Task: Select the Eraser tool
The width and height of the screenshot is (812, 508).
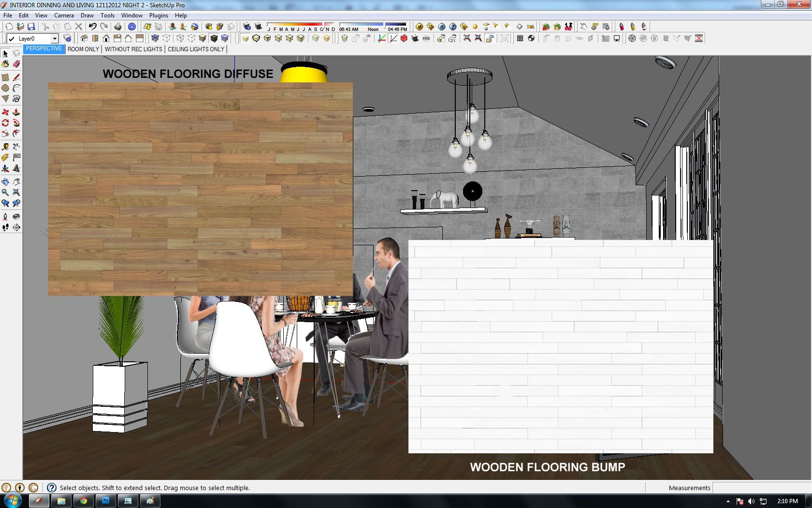Action: click(16, 64)
